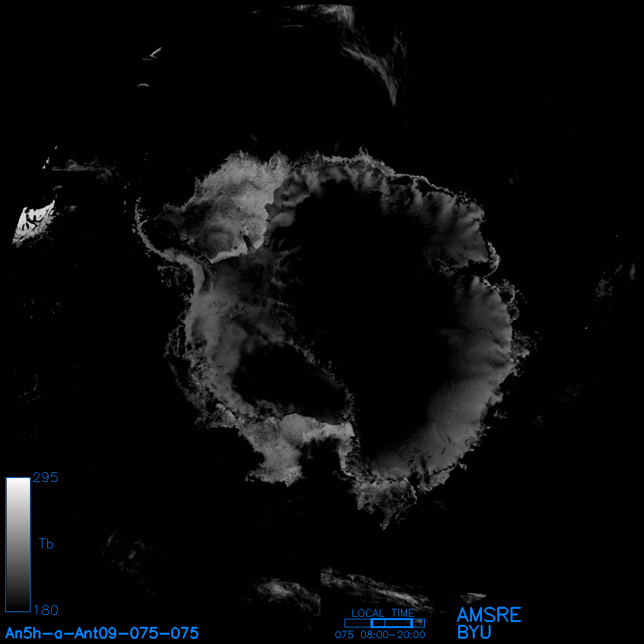Click the AMSRE sensor label
Viewport: 644px width, 644px height.
pyautogui.click(x=489, y=615)
